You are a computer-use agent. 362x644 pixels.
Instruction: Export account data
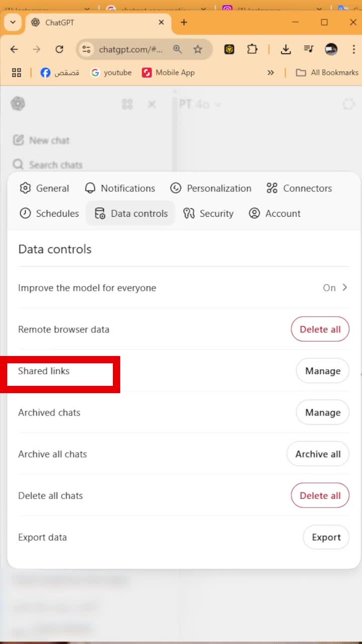(x=326, y=537)
